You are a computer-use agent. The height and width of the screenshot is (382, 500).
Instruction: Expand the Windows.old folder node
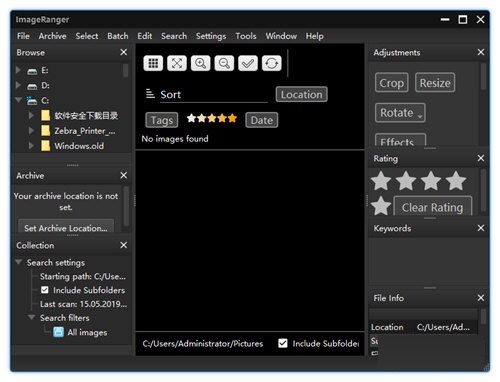click(31, 145)
